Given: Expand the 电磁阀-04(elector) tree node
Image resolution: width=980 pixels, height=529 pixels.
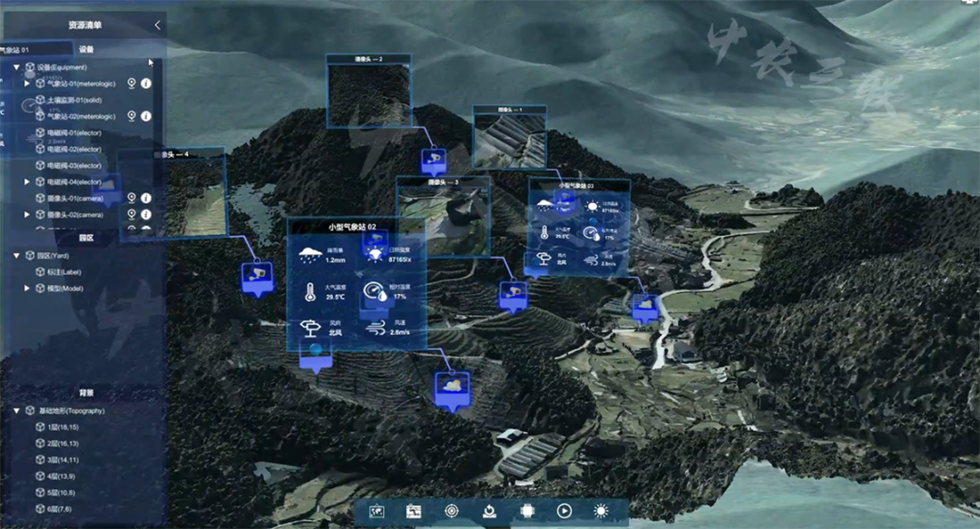Looking at the screenshot, I should 27,182.
